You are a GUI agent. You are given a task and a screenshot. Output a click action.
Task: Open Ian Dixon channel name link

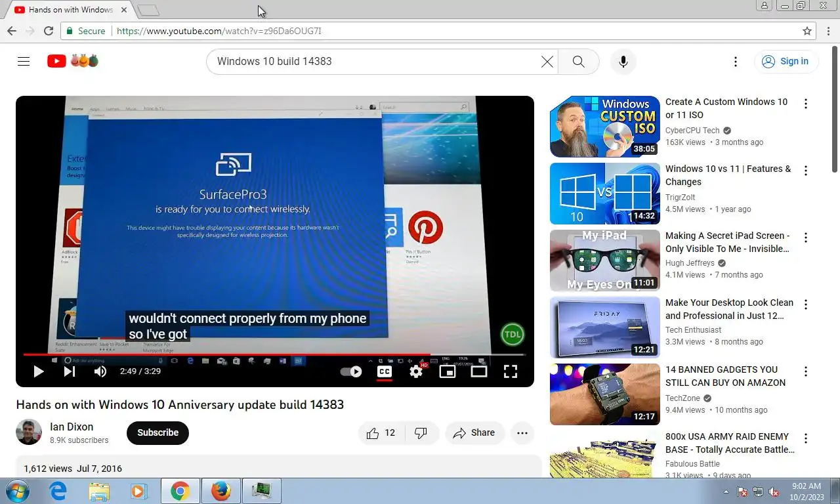pos(72,427)
